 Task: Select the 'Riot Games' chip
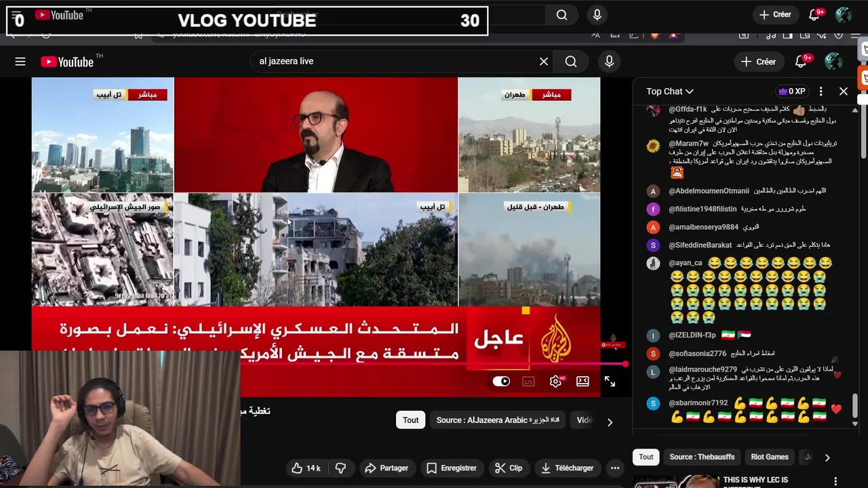[x=770, y=457]
